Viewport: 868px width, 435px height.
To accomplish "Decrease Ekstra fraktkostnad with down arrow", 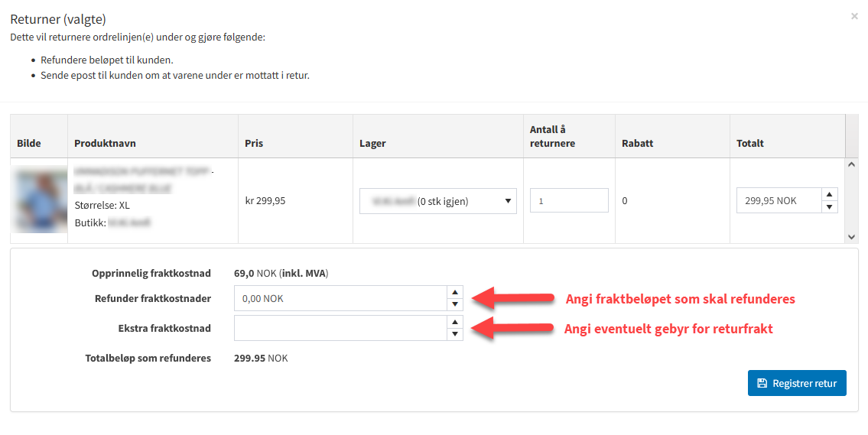I will [455, 334].
